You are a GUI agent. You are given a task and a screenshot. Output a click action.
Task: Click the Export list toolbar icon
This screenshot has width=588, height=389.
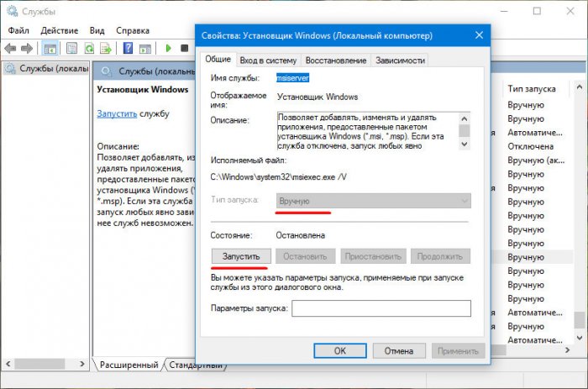pyautogui.click(x=106, y=48)
